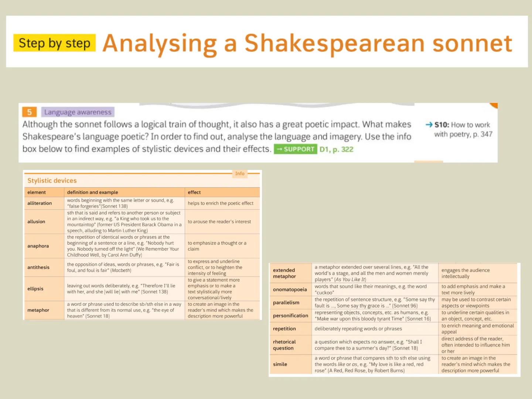The image size is (532, 399).
Task: Open the 'D1, p. 322' reference
Action: (x=337, y=149)
